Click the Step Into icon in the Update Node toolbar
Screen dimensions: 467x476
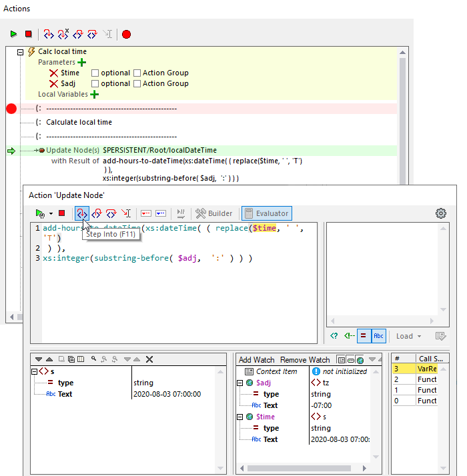coord(81,213)
